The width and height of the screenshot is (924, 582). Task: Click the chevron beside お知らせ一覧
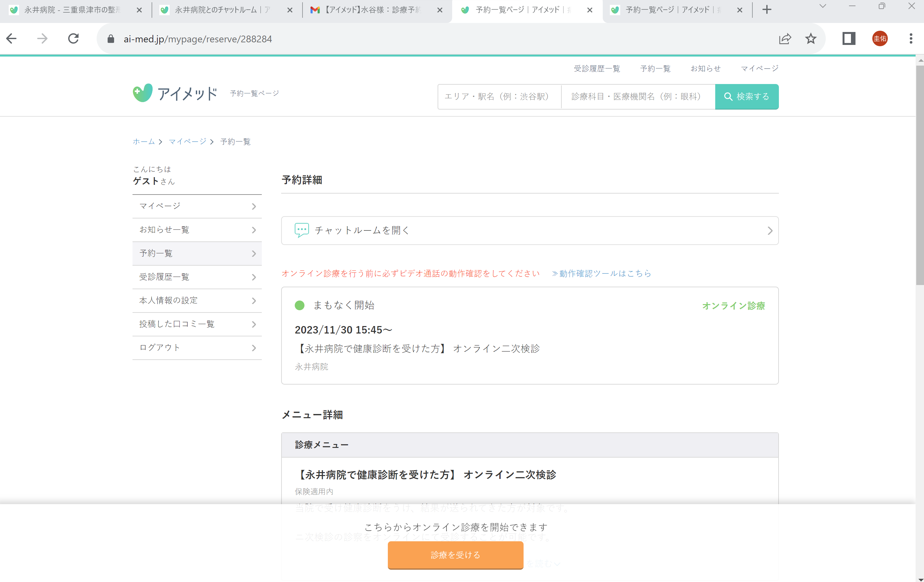coord(254,230)
